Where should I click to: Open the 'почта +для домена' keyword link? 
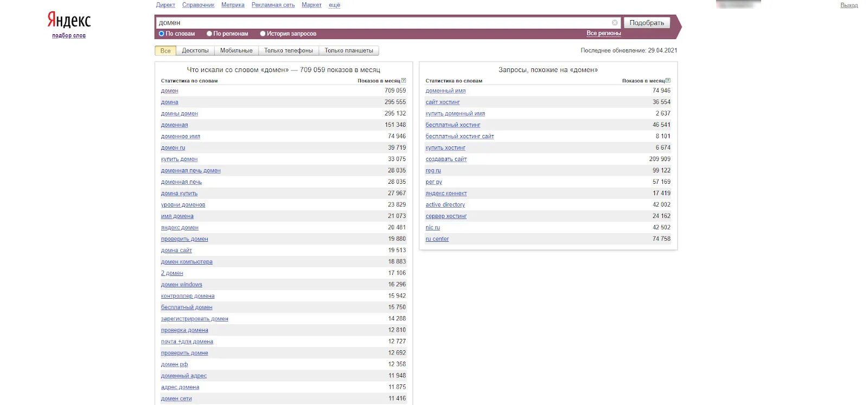[x=187, y=342]
